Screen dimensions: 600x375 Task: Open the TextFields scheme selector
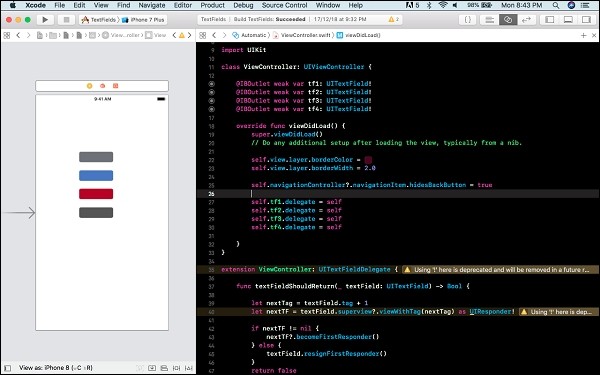tap(99, 20)
